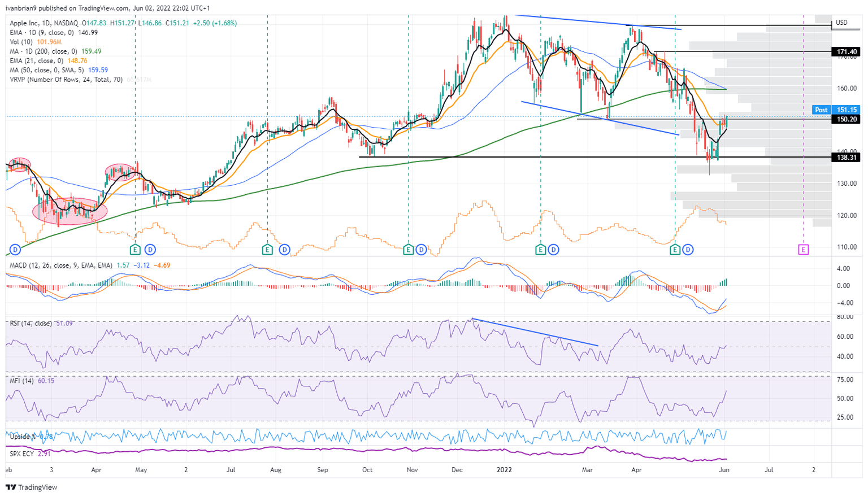Click the magenta upcoming earnings marker
The width and height of the screenshot is (868, 497).
pyautogui.click(x=804, y=250)
